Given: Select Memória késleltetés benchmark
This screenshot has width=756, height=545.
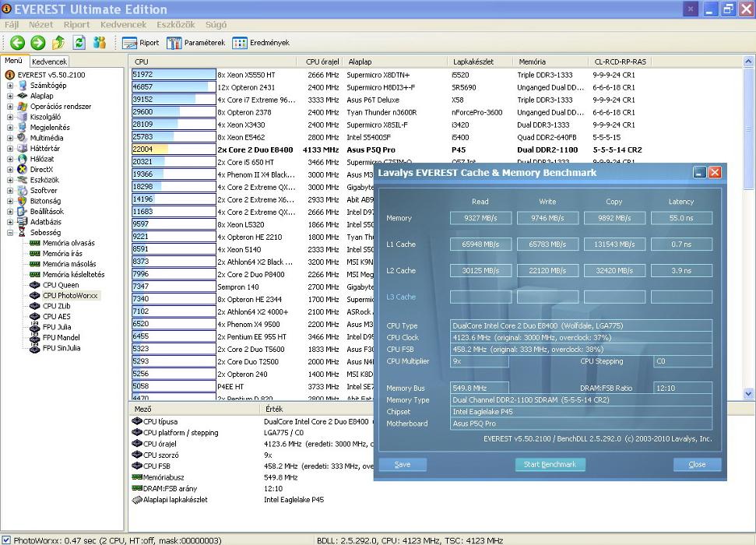Looking at the screenshot, I should tap(73, 274).
